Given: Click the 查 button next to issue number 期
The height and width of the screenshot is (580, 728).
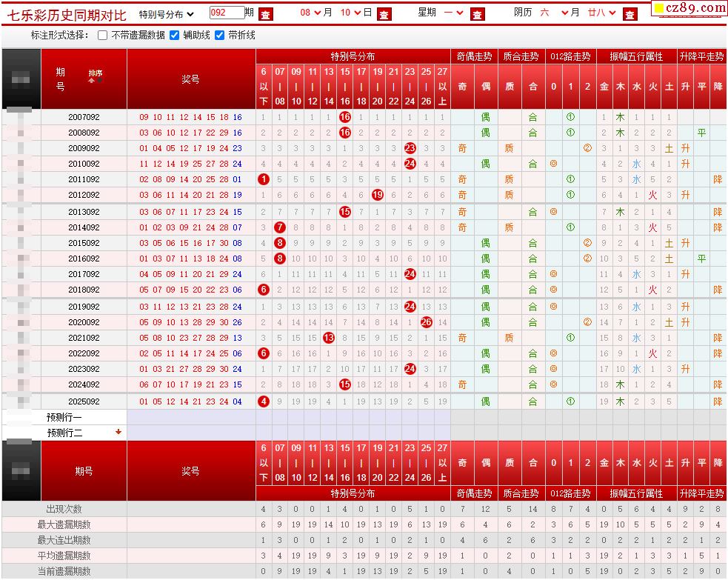Looking at the screenshot, I should click(266, 14).
